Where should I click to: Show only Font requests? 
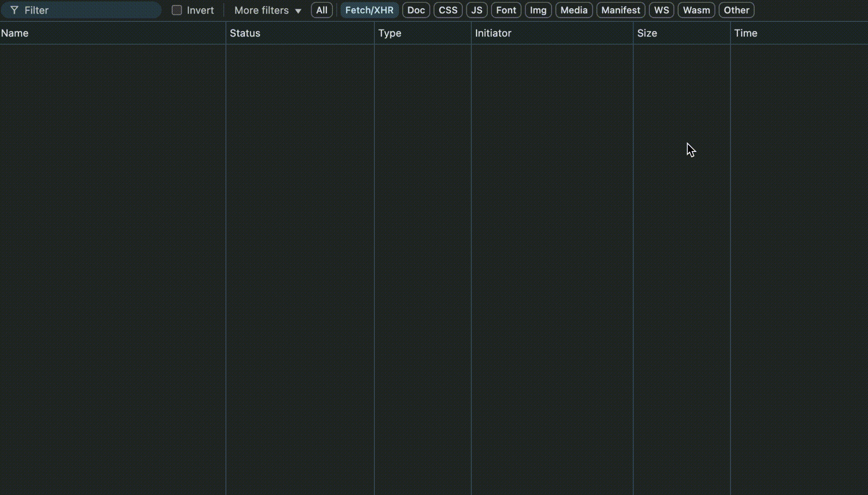tap(506, 10)
